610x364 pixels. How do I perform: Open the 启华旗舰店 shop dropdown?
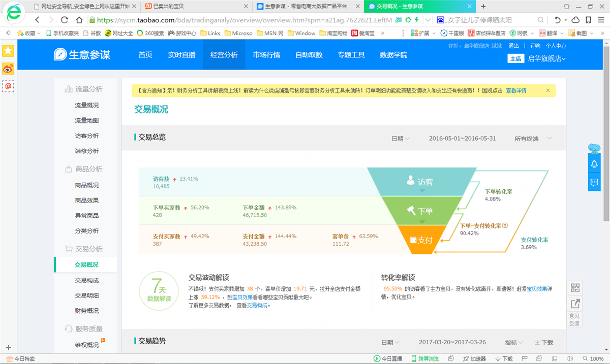click(547, 58)
